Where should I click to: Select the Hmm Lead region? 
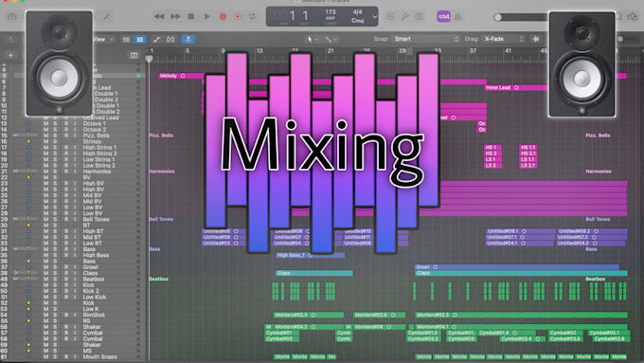pyautogui.click(x=516, y=87)
